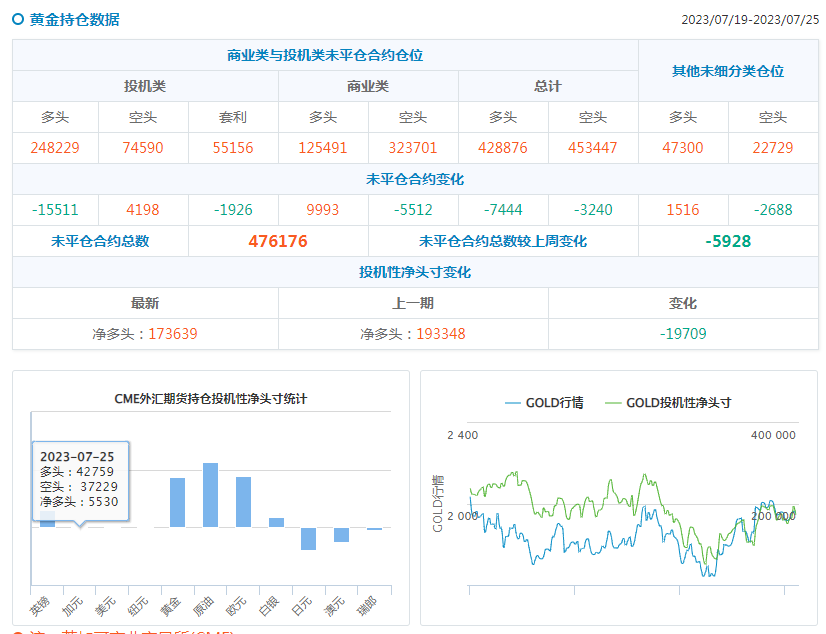
Task: Click the 商业类 column header
Action: [367, 87]
